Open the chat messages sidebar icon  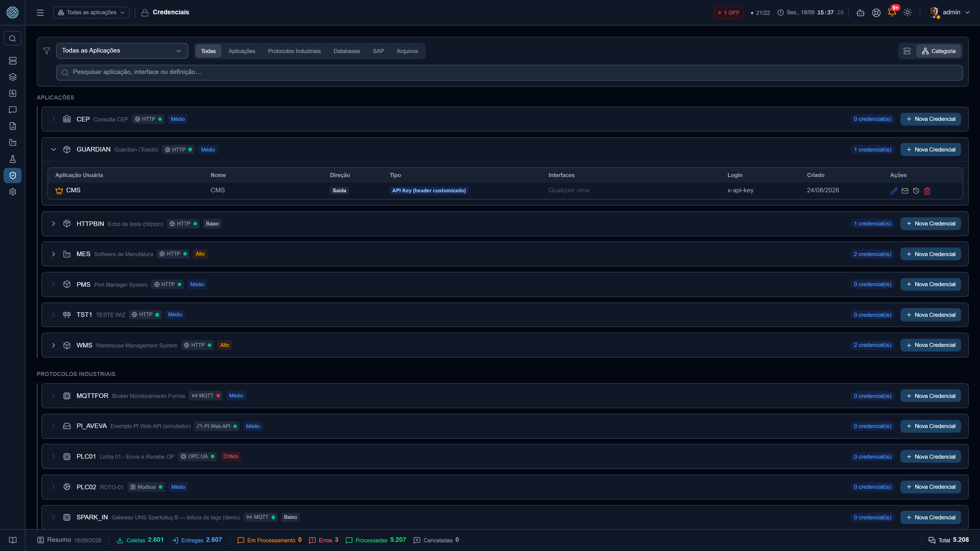pyautogui.click(x=13, y=110)
